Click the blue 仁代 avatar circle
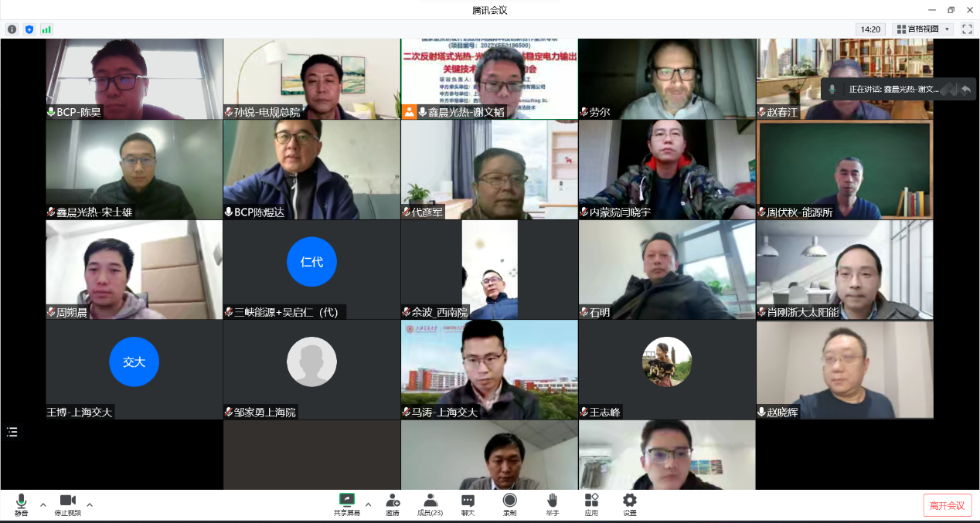 tap(311, 262)
